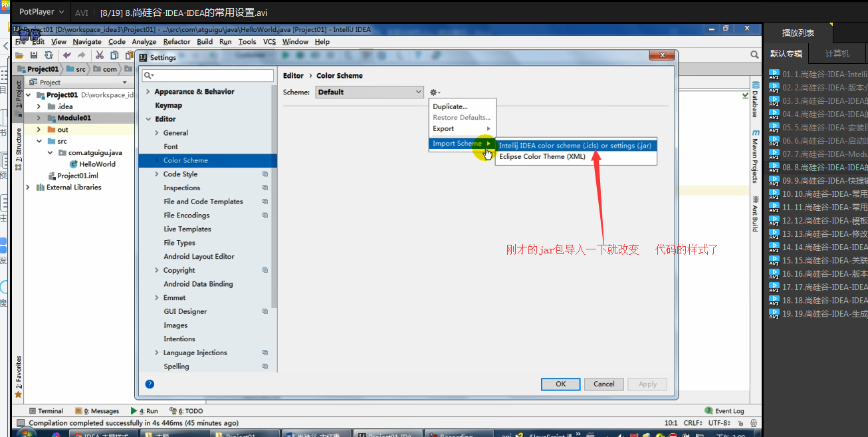Viewport: 868px width, 437px height.
Task: Open the Export submenu
Action: pos(463,129)
